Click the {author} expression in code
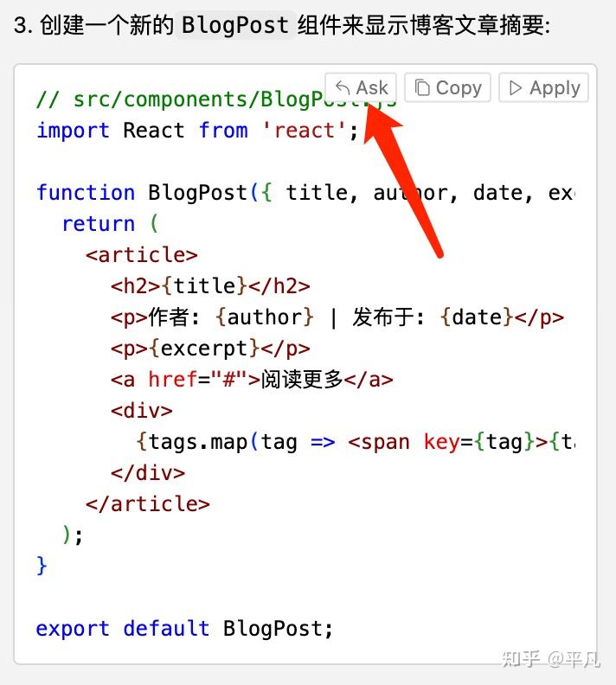 (x=265, y=317)
